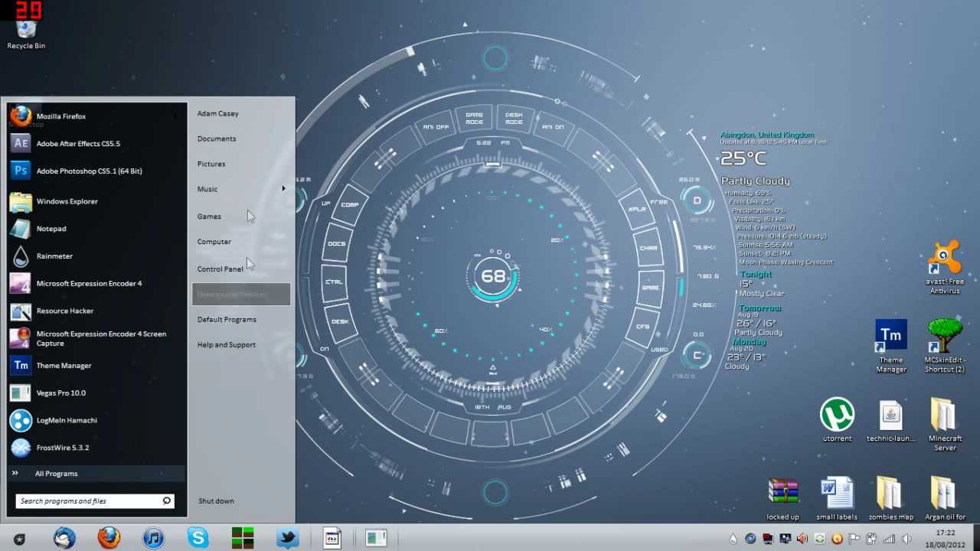Click the COMP button on the dial
The height and width of the screenshot is (551, 980).
[349, 205]
